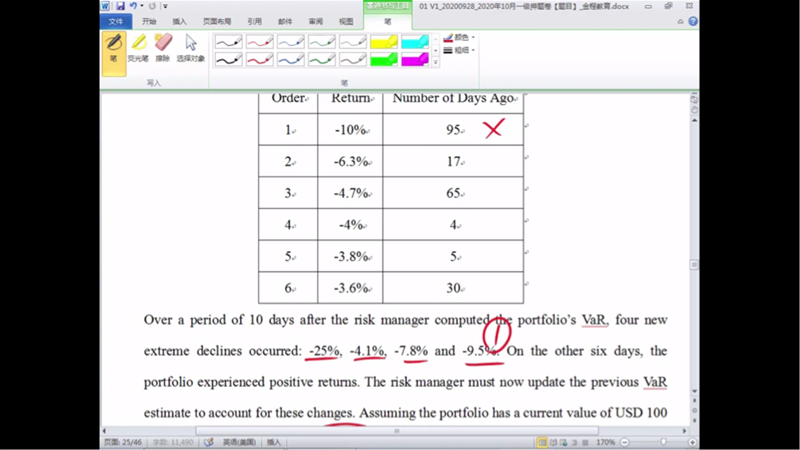Viewport: 800px width, 450px height.
Task: Click the Save icon in quick access toolbar
Action: 120,6
